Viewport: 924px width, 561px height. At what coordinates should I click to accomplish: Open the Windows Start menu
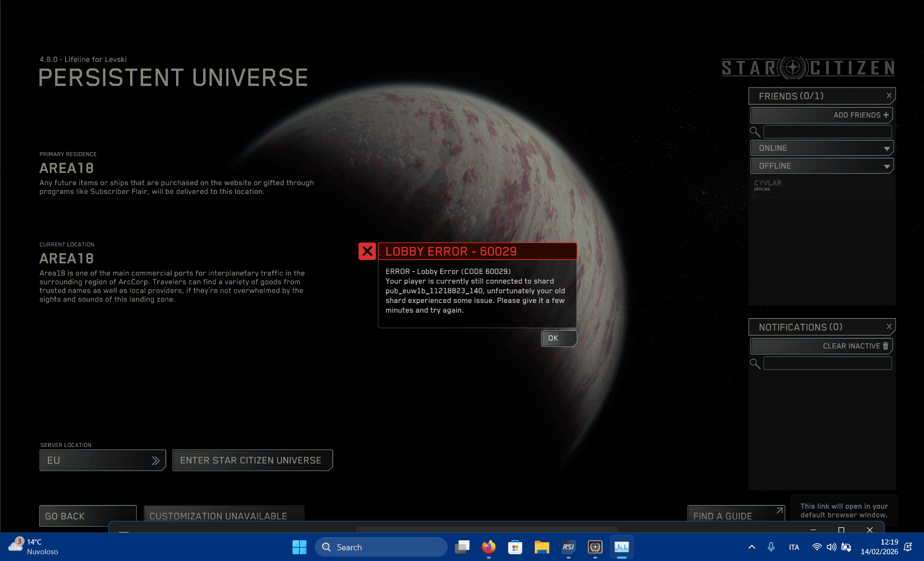pyautogui.click(x=299, y=547)
